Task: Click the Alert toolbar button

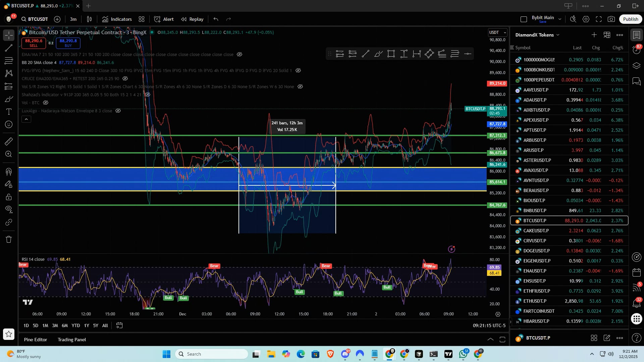Action: [x=164, y=19]
